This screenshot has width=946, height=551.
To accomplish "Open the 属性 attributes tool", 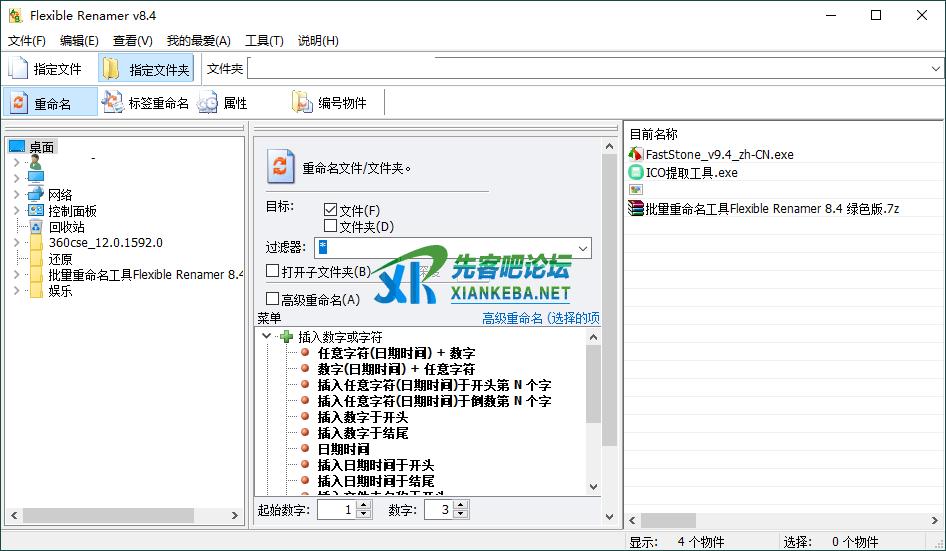I will [208, 103].
